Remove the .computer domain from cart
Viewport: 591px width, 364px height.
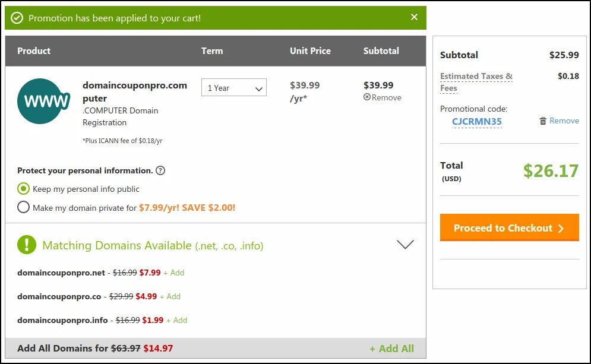point(383,97)
